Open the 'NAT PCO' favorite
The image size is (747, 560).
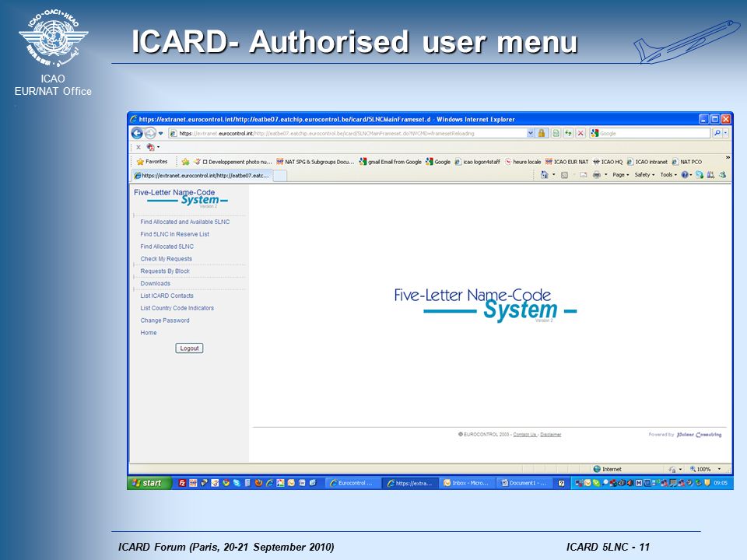pyautogui.click(x=686, y=162)
